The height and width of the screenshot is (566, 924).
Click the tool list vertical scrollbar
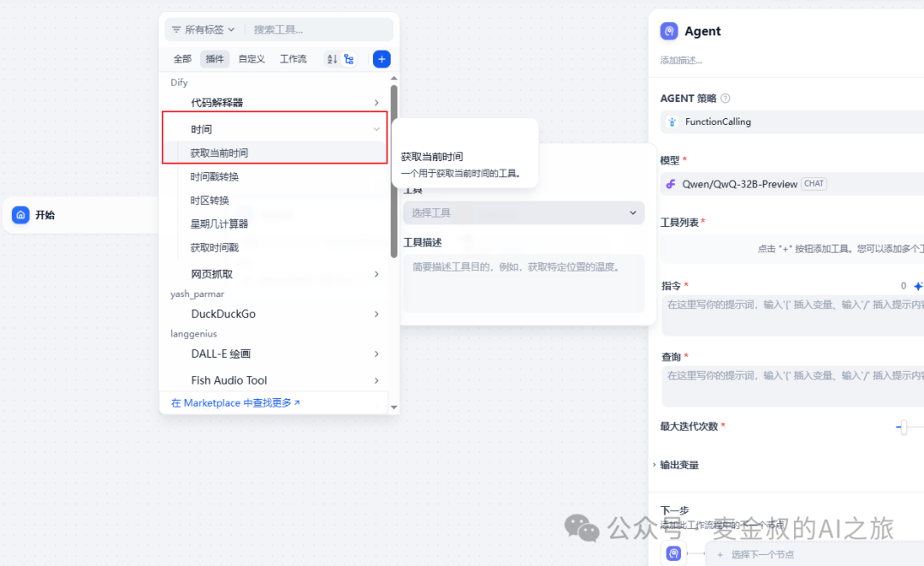coord(394,171)
